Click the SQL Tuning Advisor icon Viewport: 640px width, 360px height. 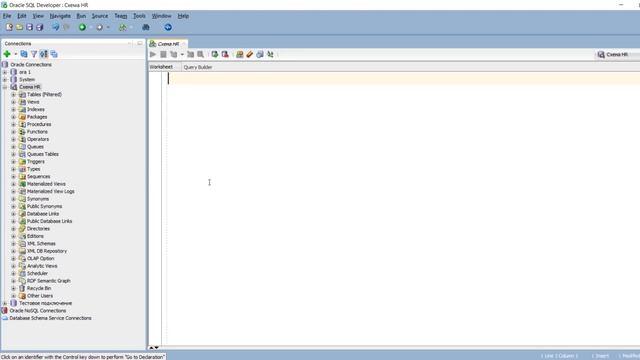tap(200, 54)
